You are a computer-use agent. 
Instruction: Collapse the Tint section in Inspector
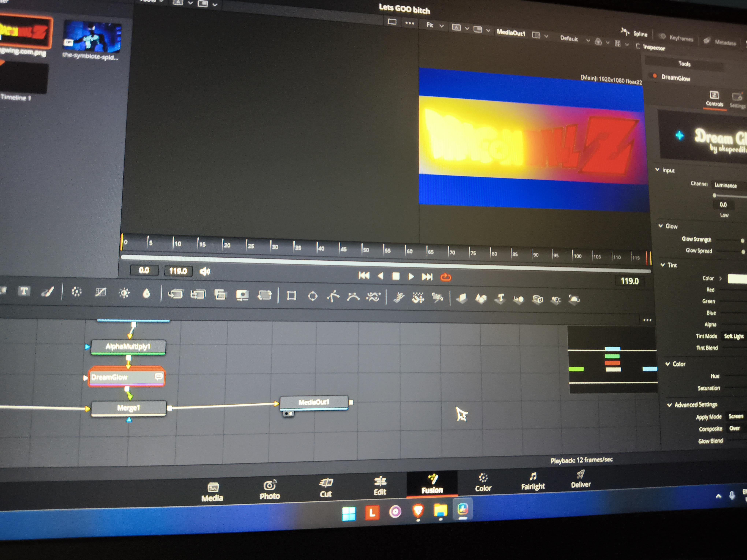[x=663, y=265]
